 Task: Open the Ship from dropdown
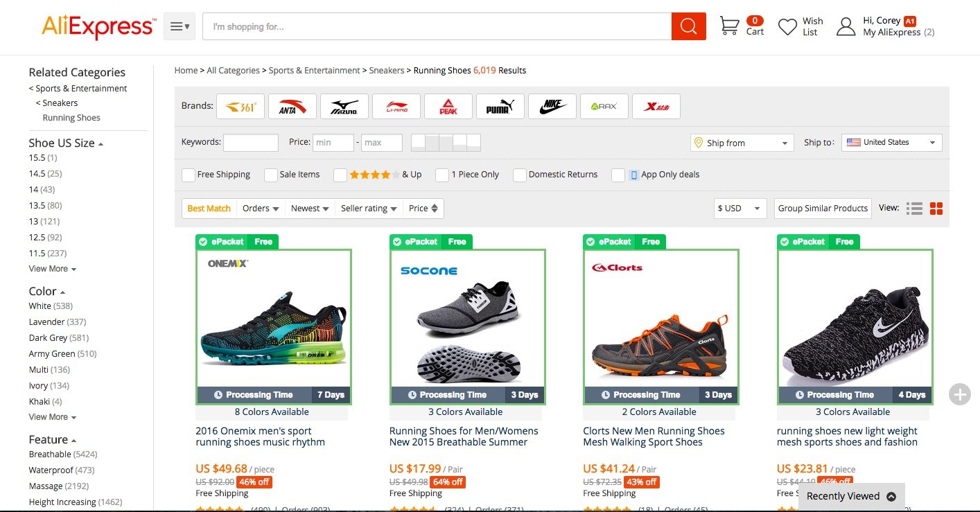(742, 143)
